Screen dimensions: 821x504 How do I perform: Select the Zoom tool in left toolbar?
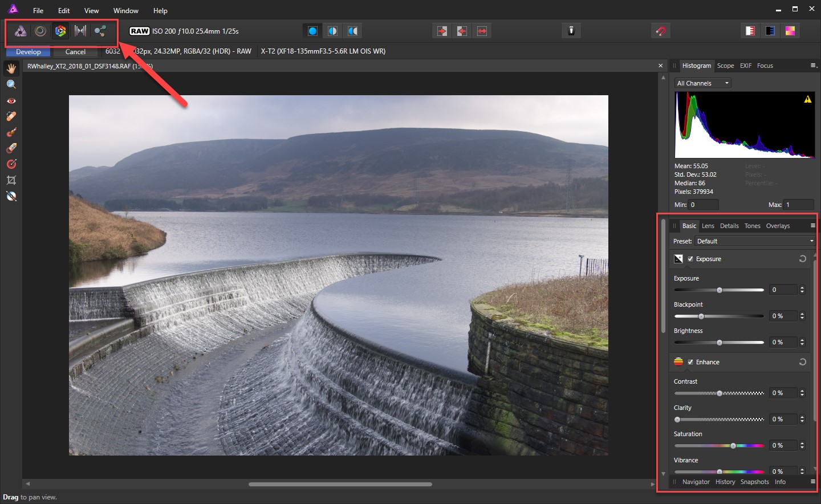point(11,84)
